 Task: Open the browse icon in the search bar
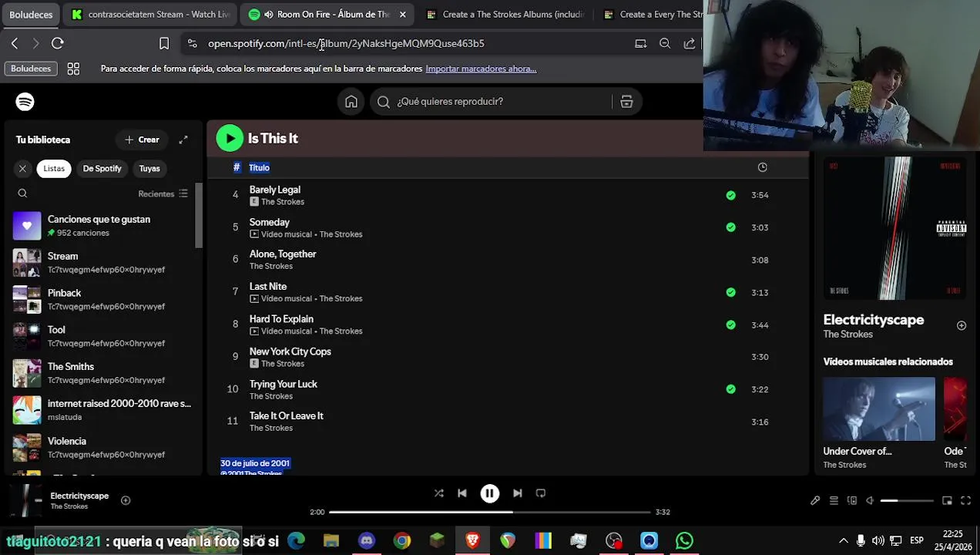click(x=626, y=102)
